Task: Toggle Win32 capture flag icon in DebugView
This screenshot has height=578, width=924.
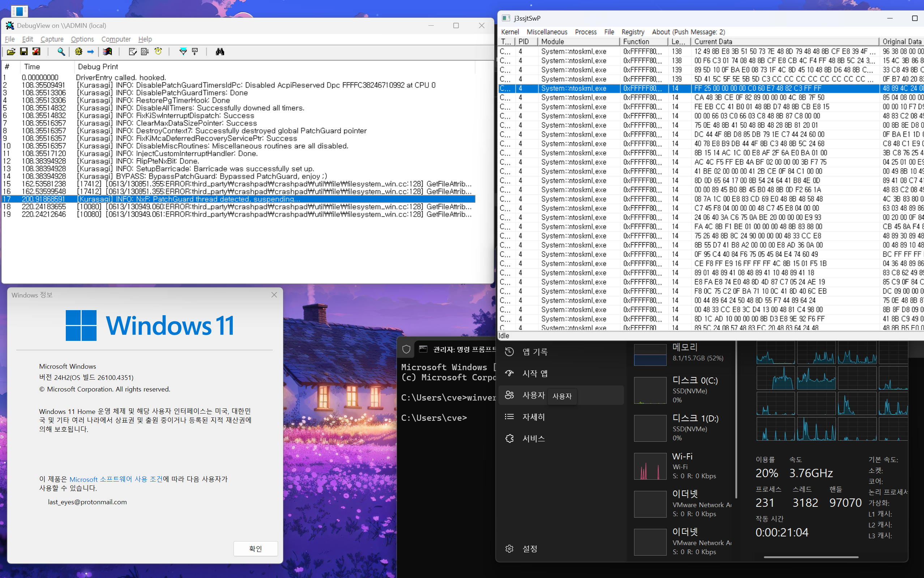Action: (x=107, y=52)
